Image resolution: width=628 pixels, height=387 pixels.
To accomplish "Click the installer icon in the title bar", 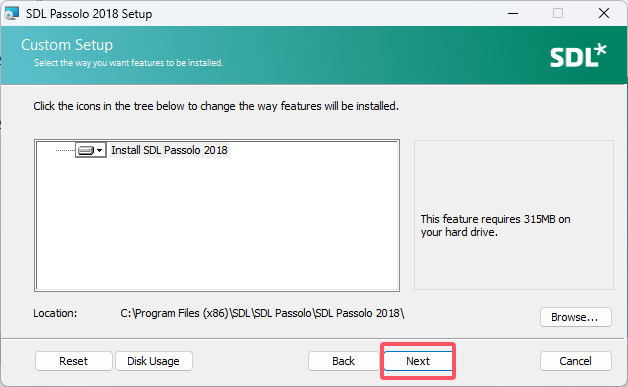I will coord(11,13).
